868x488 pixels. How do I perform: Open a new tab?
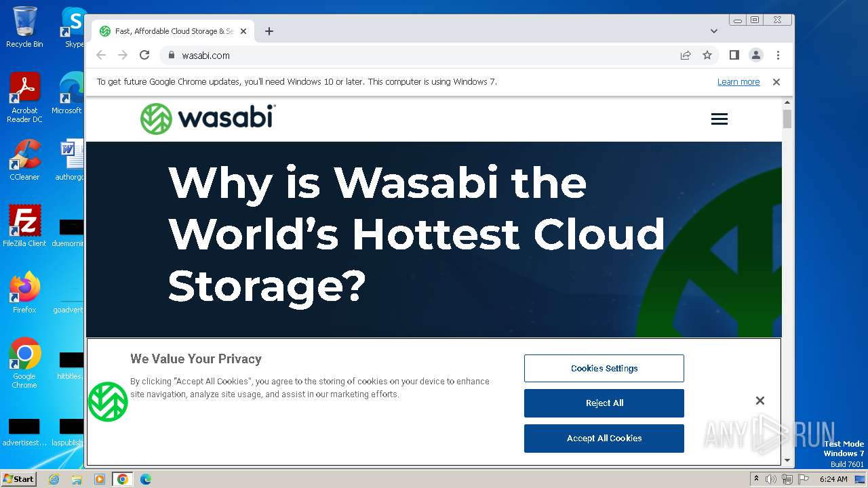click(x=269, y=31)
